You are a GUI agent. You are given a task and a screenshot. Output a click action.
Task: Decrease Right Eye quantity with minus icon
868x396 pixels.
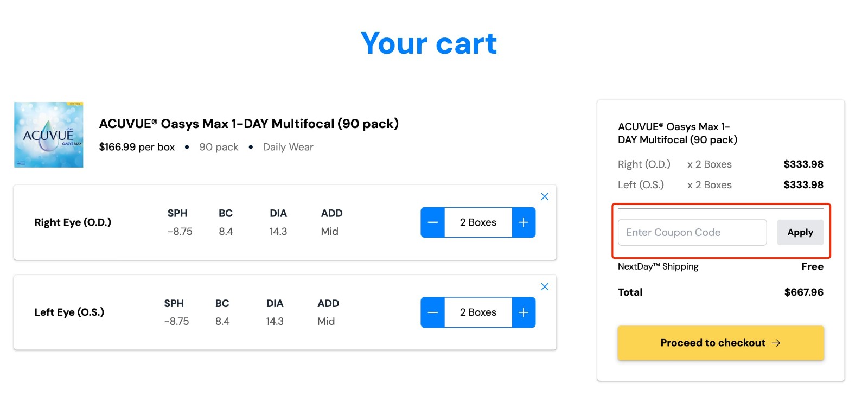[432, 222]
